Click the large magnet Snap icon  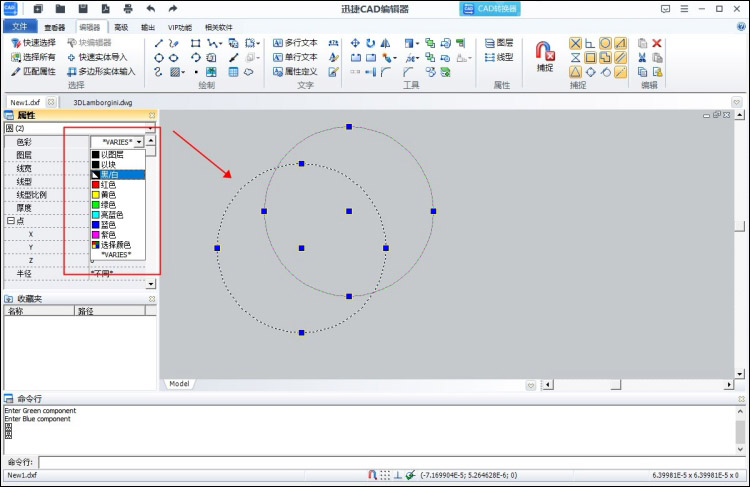[545, 51]
